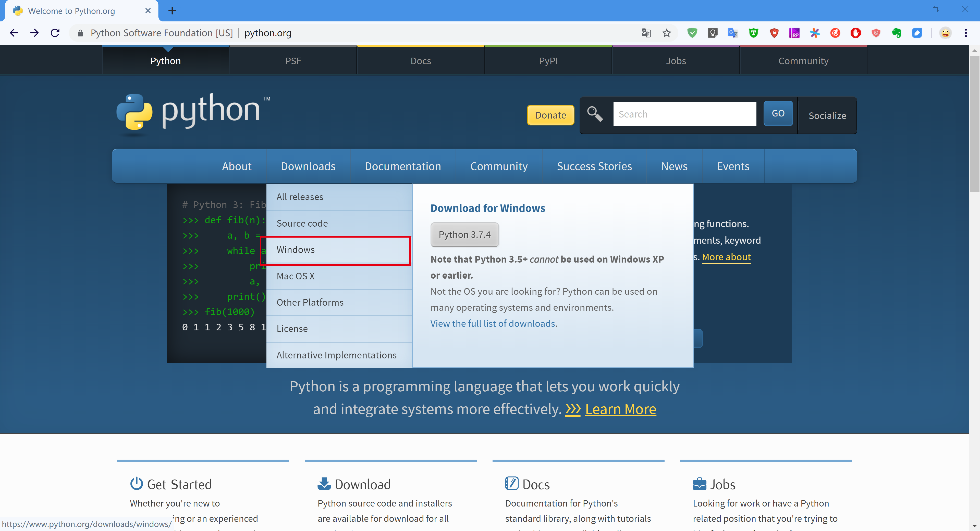This screenshot has width=980, height=531.
Task: Open the Downloads menu tab
Action: [x=308, y=166]
